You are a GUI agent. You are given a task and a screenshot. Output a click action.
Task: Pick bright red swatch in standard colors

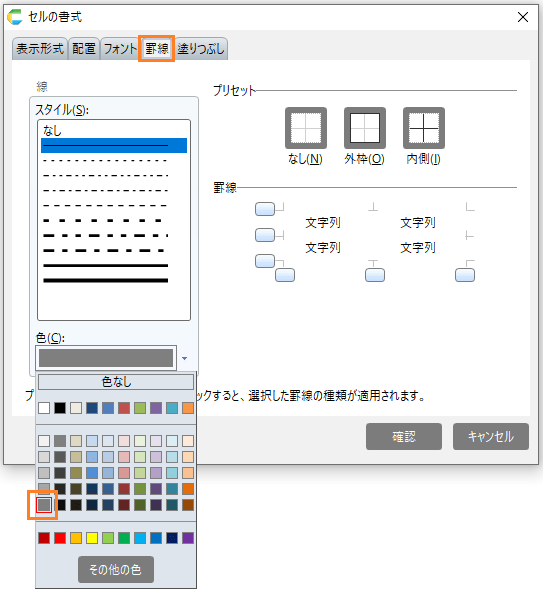coord(60,538)
